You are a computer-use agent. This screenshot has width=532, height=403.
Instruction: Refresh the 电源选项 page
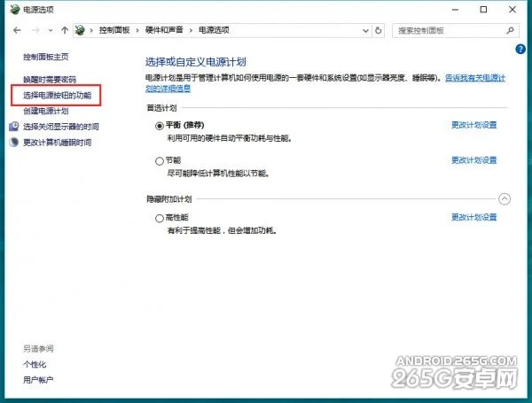coord(379,30)
